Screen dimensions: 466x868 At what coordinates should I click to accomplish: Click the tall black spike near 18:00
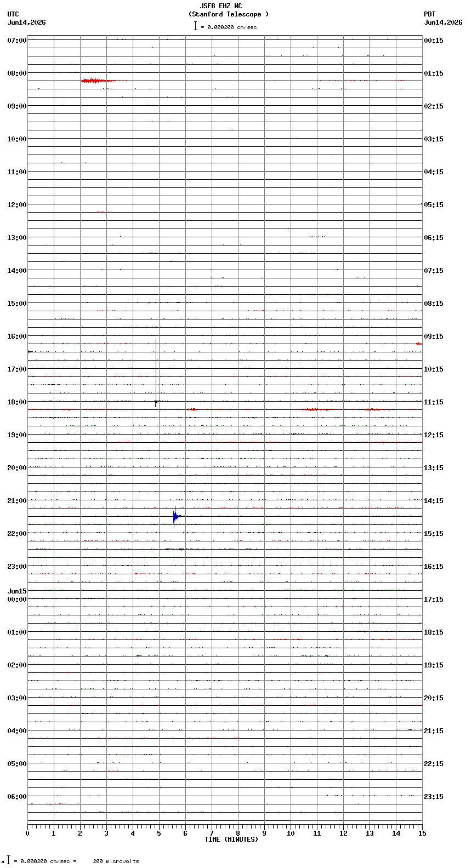156,373
